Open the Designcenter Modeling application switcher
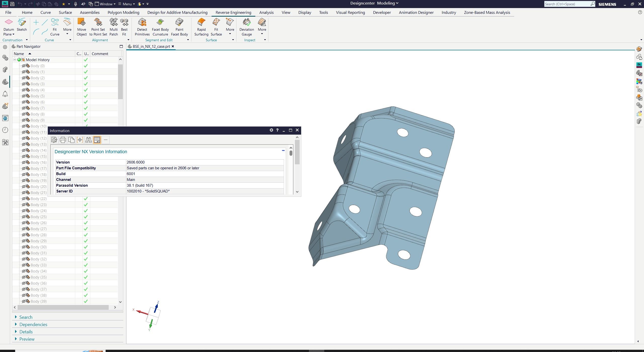 pos(374,3)
